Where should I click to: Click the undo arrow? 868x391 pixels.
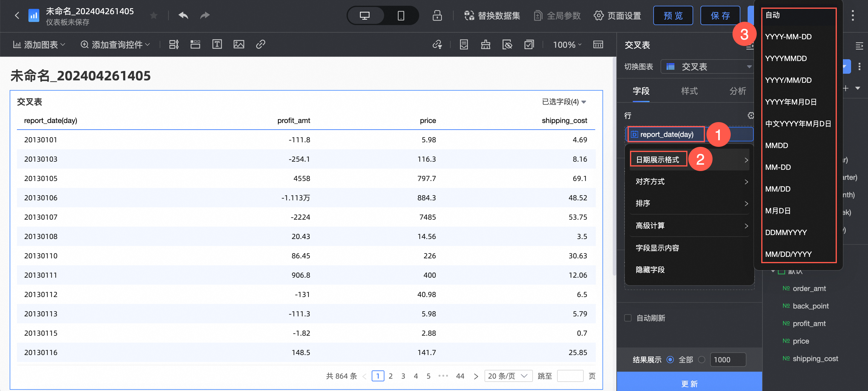pos(183,15)
